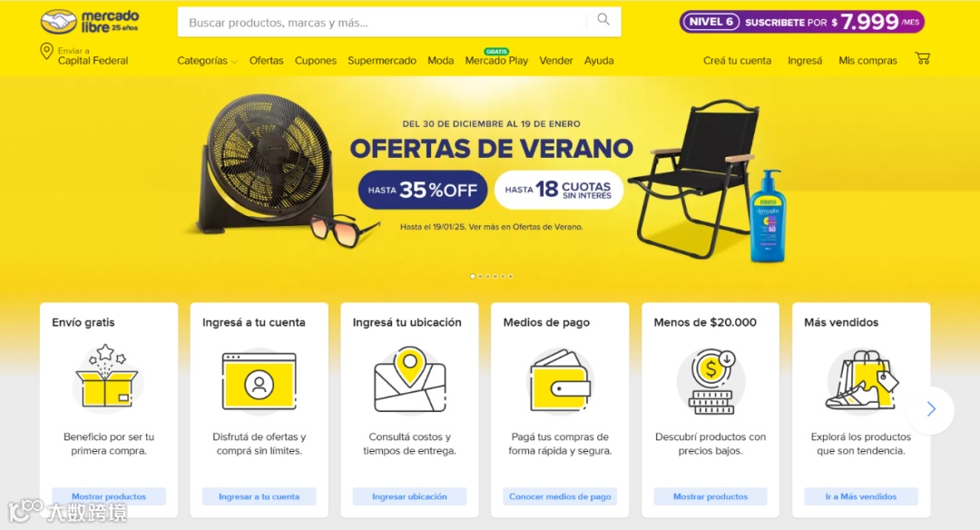Click the location pin icon near Capital Federal
Image resolution: width=980 pixels, height=530 pixels.
pyautogui.click(x=46, y=51)
